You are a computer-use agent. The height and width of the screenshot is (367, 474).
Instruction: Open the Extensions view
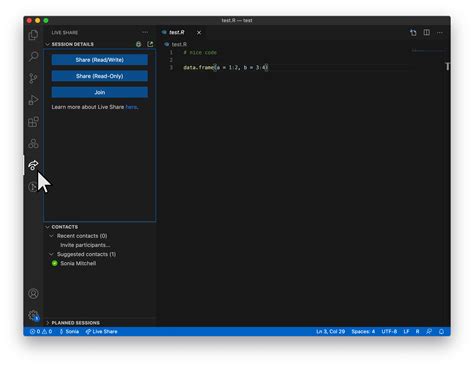coord(33,122)
